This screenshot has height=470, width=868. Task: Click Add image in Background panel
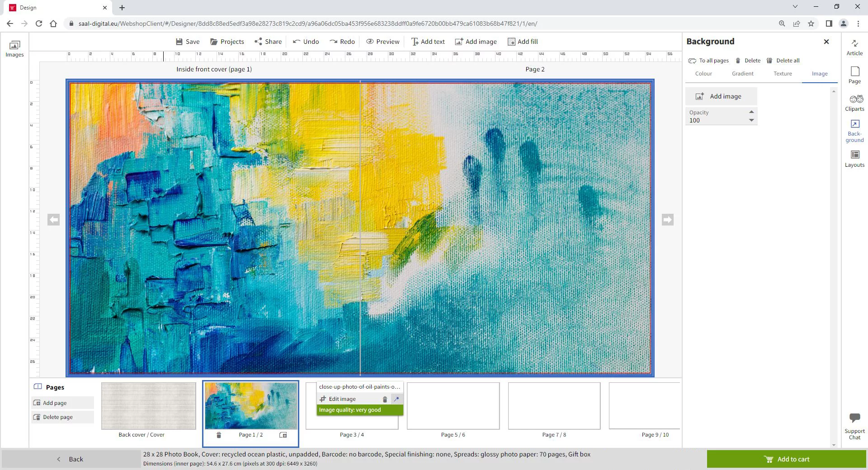coord(721,96)
